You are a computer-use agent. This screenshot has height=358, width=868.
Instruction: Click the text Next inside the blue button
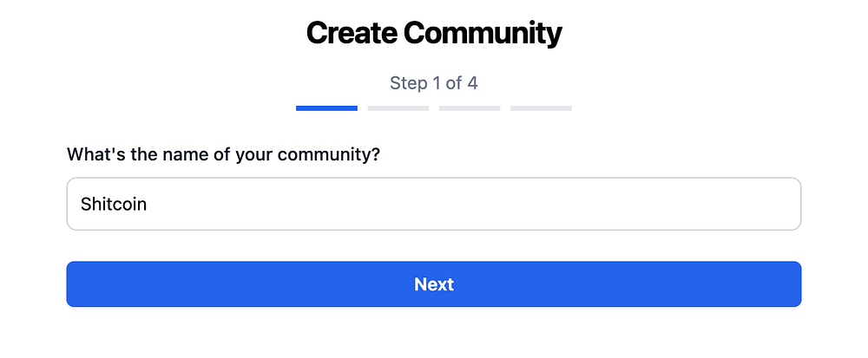click(434, 284)
